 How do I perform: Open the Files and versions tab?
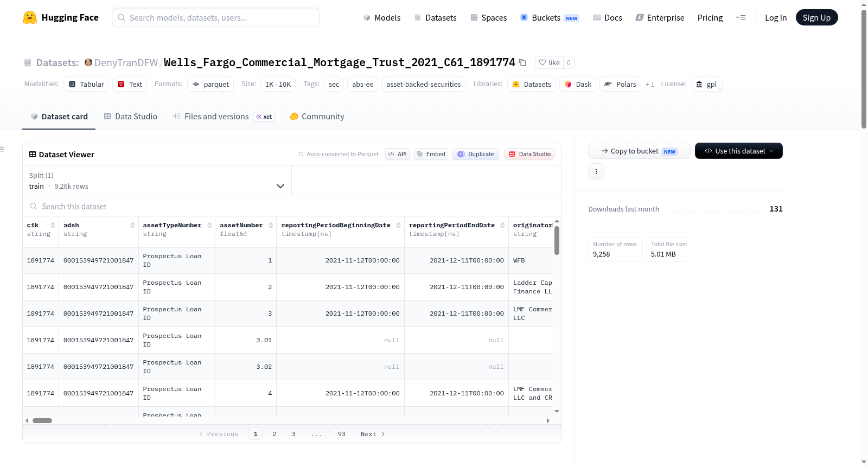[x=224, y=117]
